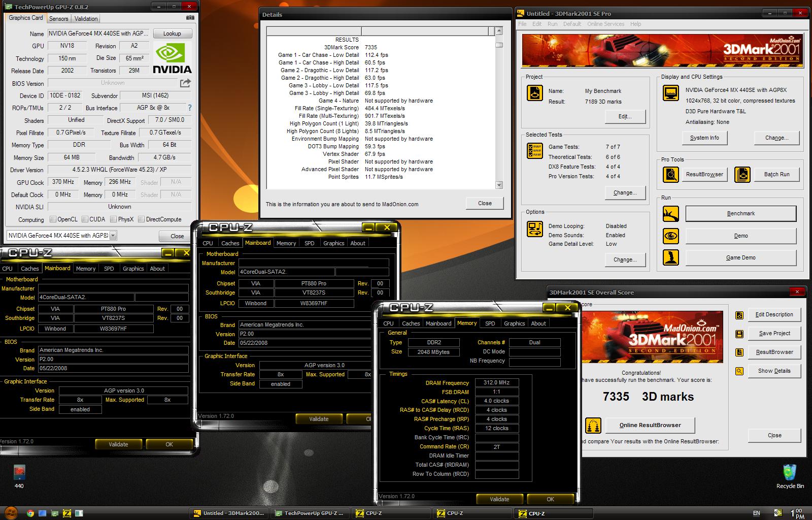Click Close button in the Details window
Image resolution: width=812 pixels, height=520 pixels.
(x=485, y=203)
